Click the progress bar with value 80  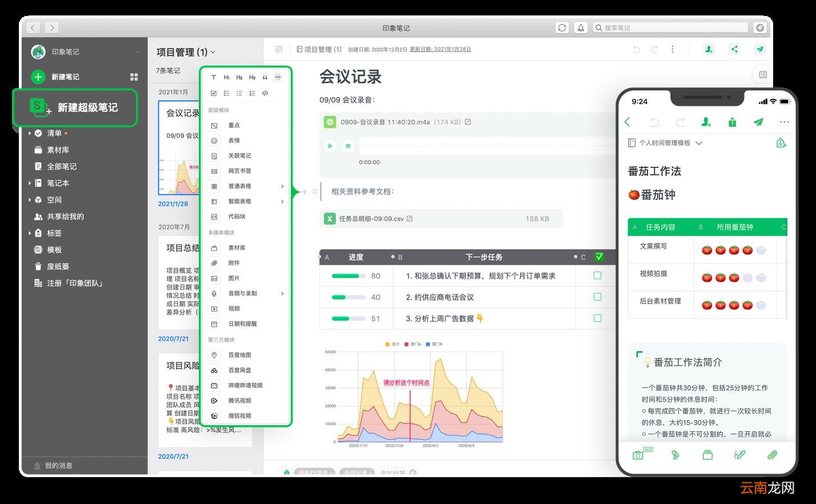pyautogui.click(x=349, y=275)
